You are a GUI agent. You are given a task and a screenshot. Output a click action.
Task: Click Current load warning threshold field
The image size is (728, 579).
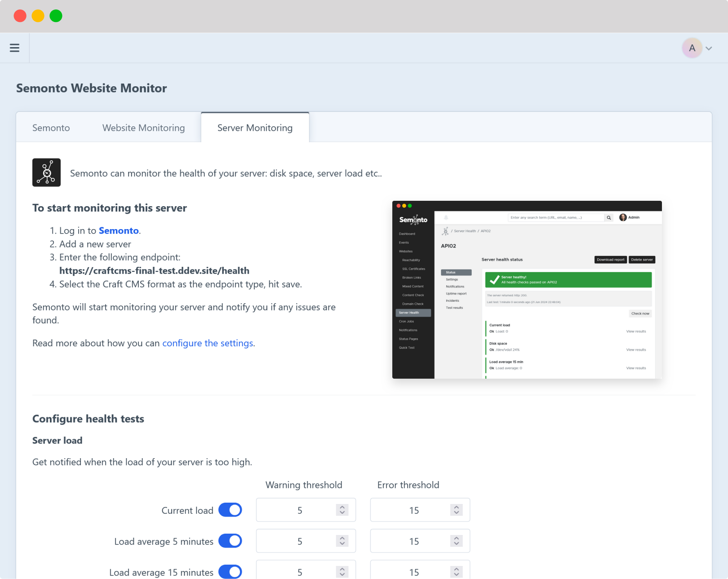pos(306,510)
